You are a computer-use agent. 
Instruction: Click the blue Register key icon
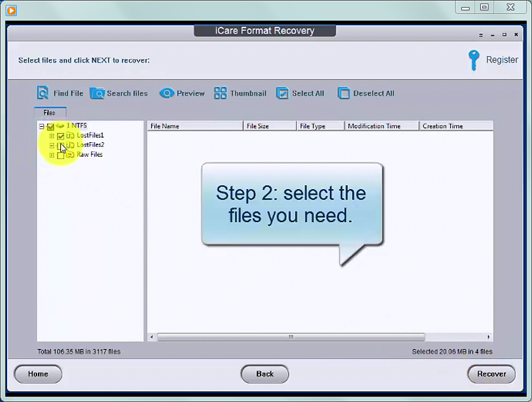click(x=474, y=60)
